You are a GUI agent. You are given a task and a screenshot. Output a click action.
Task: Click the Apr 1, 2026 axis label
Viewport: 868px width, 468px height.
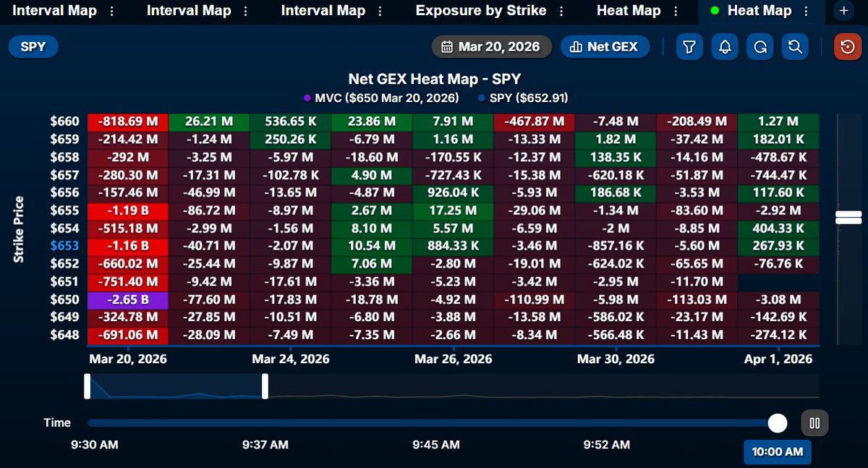(x=778, y=359)
